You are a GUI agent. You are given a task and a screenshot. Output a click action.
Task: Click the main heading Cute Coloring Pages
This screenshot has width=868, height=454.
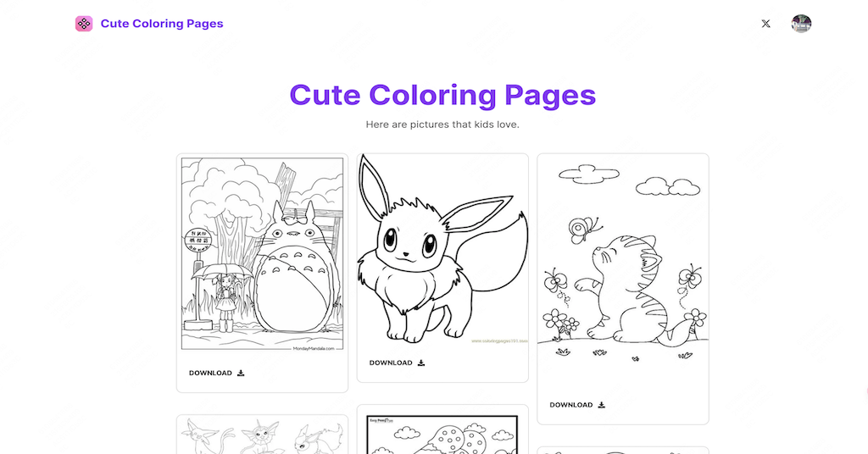click(442, 95)
